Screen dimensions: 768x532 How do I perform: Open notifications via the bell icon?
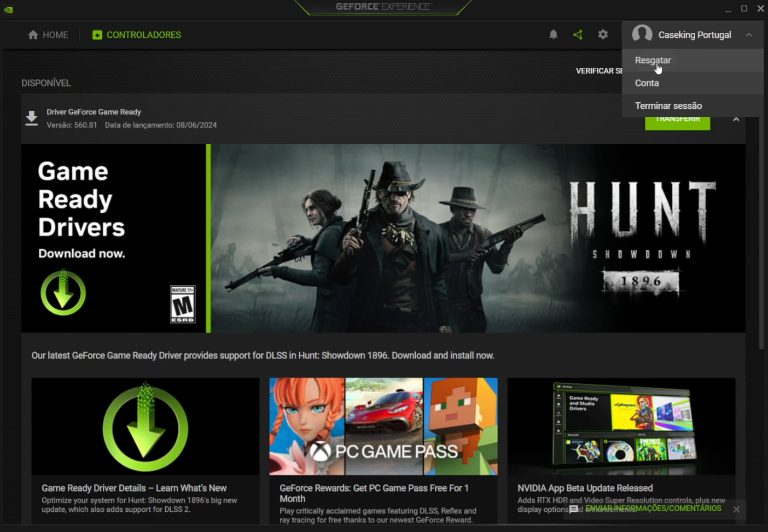pyautogui.click(x=553, y=34)
